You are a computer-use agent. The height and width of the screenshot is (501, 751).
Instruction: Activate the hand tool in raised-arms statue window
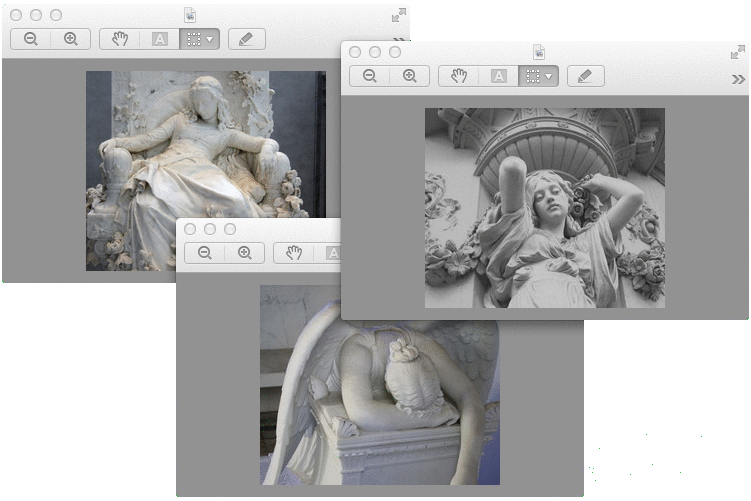tap(459, 76)
